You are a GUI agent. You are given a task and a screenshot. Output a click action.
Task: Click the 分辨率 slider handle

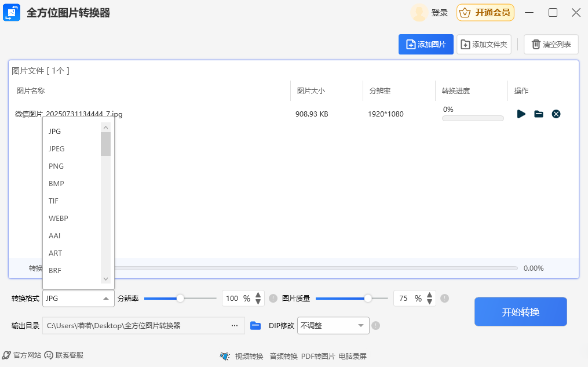(180, 298)
